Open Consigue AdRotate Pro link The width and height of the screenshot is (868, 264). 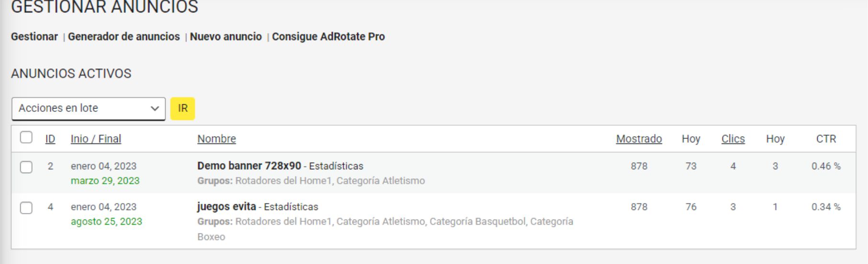(x=328, y=37)
